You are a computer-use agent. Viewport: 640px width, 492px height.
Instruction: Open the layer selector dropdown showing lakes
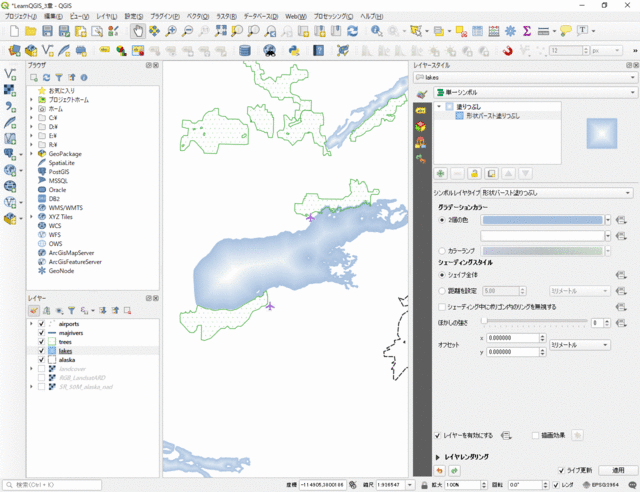click(x=525, y=77)
